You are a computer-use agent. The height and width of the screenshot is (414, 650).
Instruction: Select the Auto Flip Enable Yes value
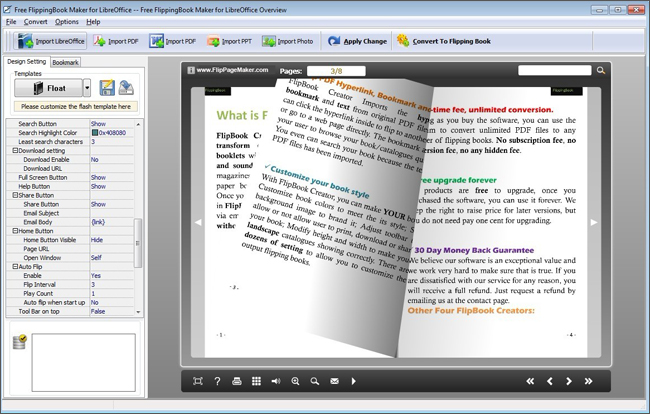[112, 276]
